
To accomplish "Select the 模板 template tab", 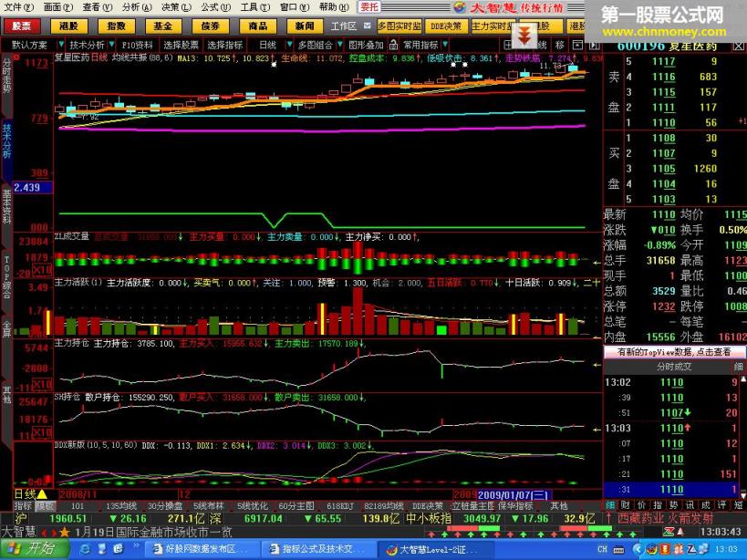I will [x=45, y=505].
